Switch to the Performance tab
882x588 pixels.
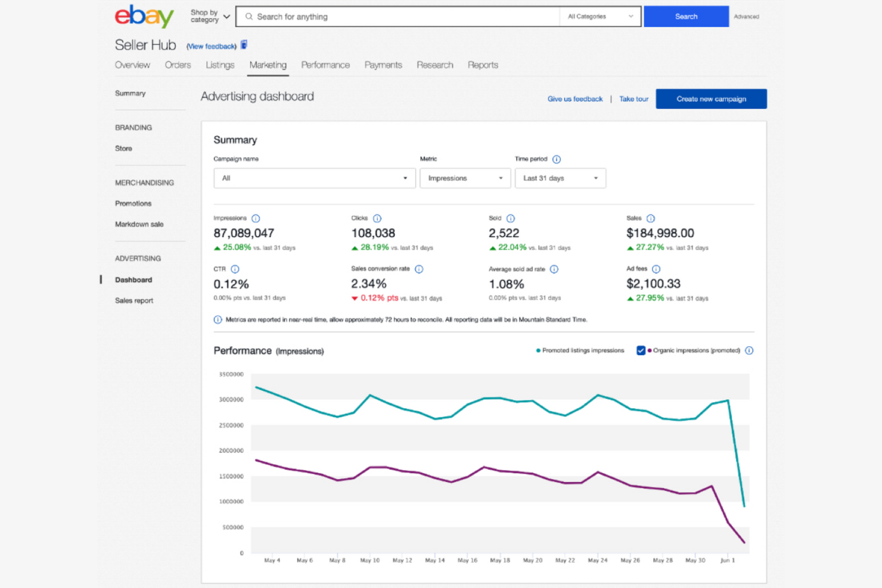click(x=325, y=65)
